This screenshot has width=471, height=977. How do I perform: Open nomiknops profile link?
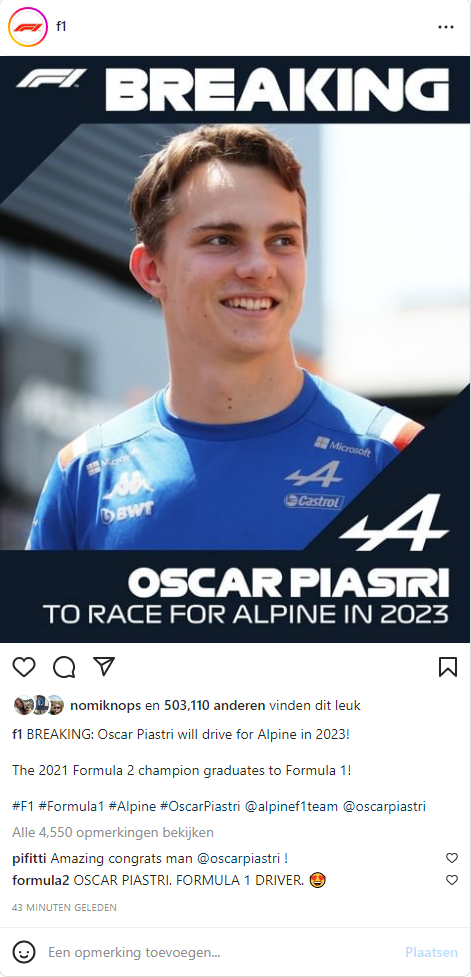(x=105, y=705)
